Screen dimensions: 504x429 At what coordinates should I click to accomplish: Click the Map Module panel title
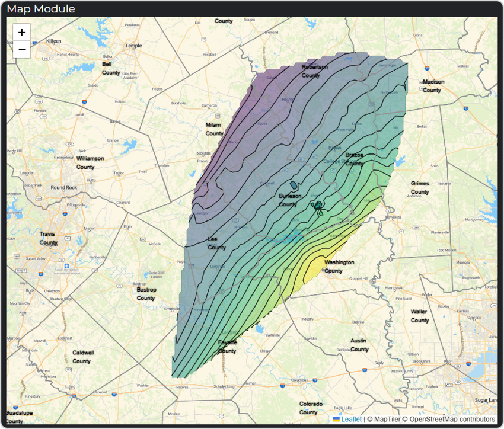tap(41, 9)
